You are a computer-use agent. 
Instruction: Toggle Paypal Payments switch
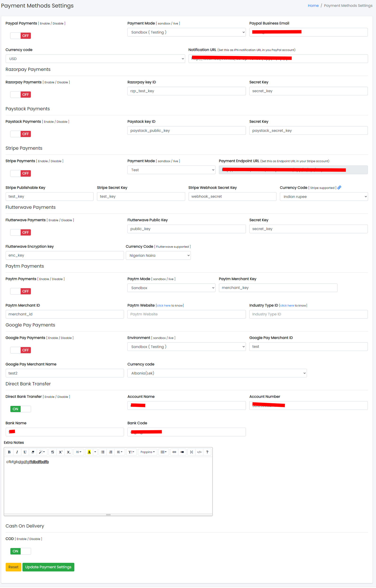20,36
